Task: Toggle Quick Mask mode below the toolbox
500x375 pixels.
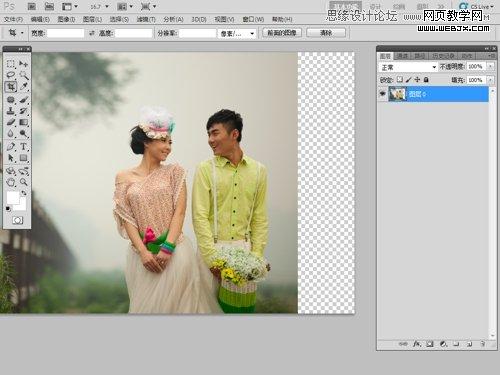Action: click(17, 220)
